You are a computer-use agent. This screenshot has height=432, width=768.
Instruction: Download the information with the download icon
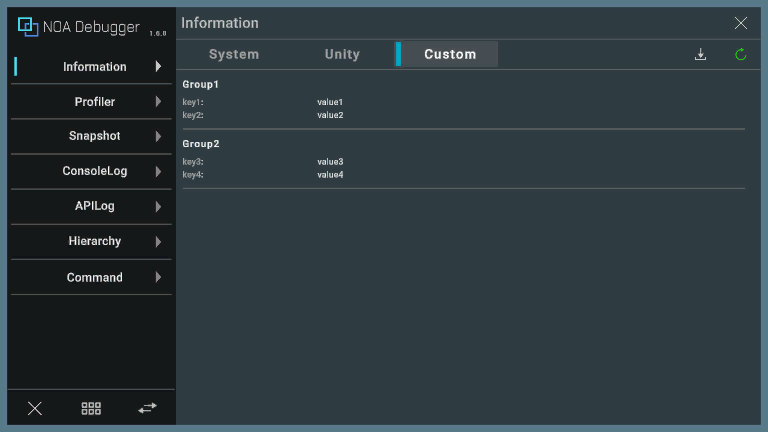click(x=700, y=54)
